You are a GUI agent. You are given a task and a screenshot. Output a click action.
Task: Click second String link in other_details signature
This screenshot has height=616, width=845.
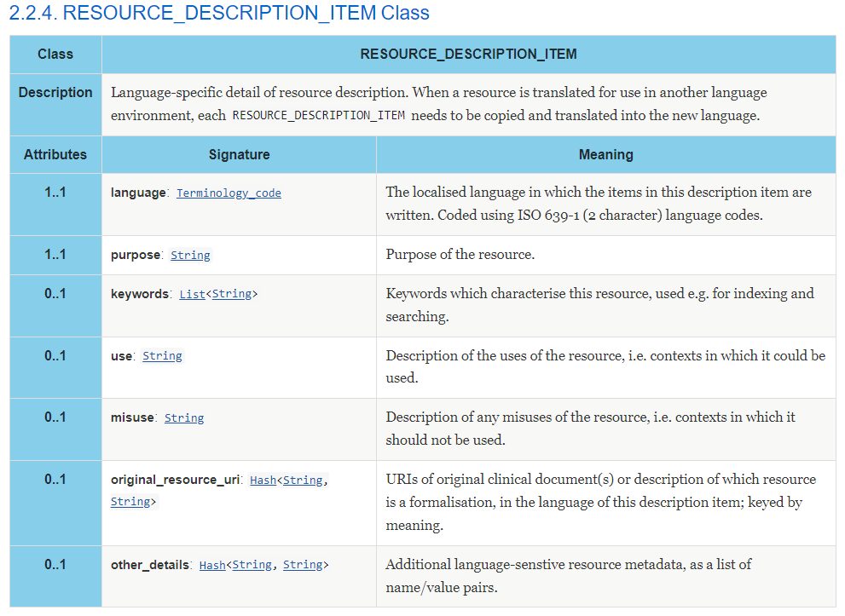(303, 565)
